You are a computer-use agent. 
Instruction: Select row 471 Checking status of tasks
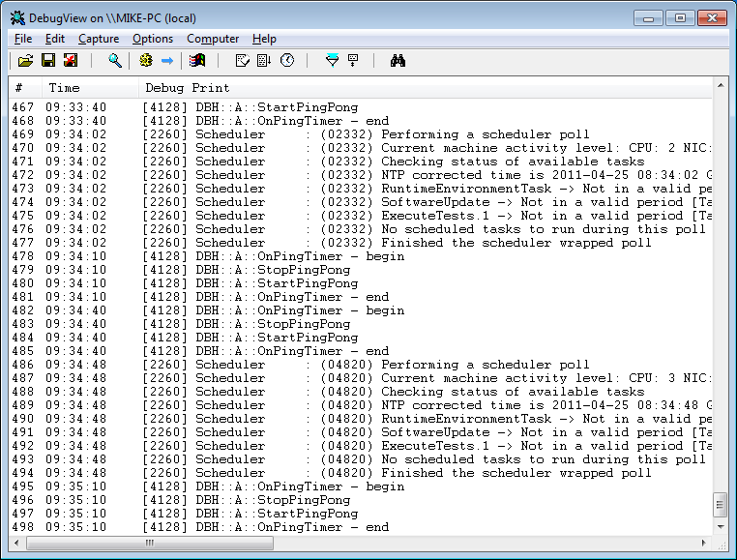point(360,162)
